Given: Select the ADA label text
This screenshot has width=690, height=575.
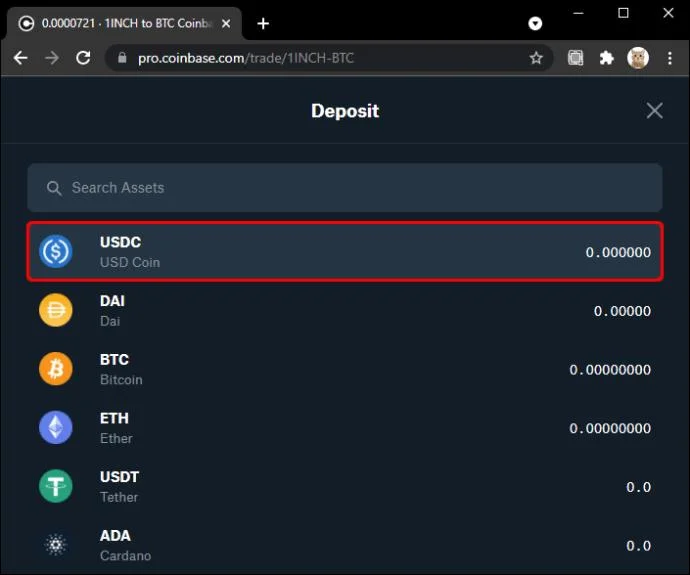Looking at the screenshot, I should coord(115,535).
